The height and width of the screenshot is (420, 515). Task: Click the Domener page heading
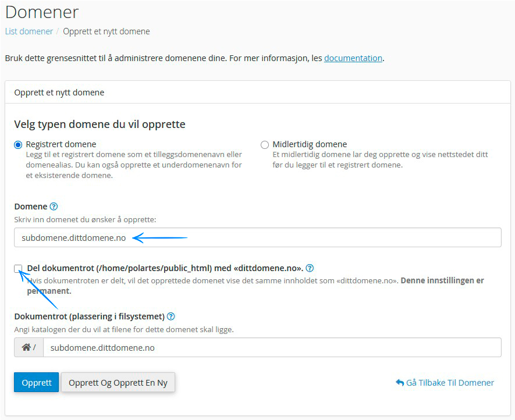(42, 12)
